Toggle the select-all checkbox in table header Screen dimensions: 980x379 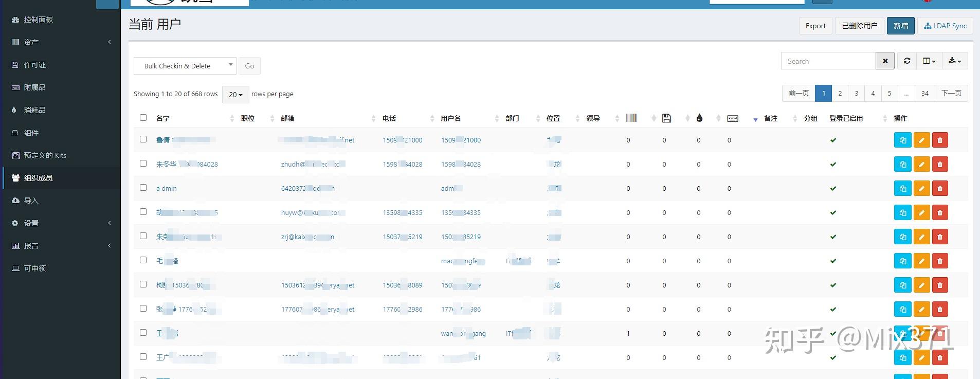[143, 118]
